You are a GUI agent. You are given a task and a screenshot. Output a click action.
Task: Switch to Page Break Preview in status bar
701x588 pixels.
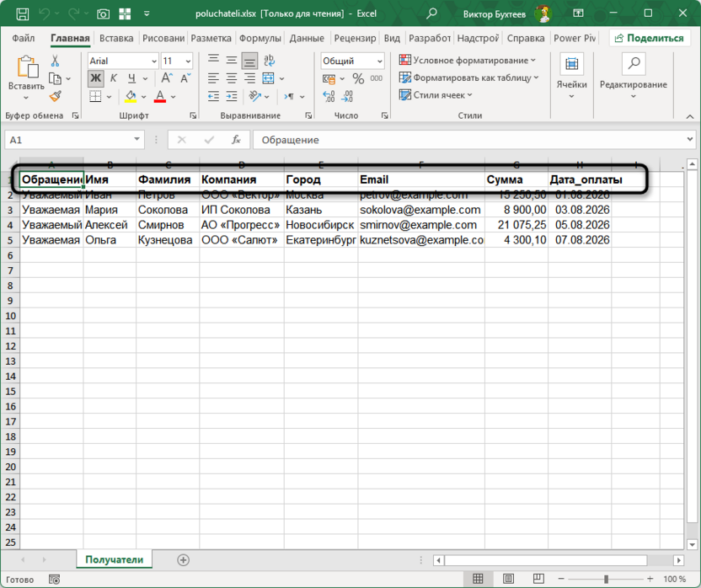pyautogui.click(x=538, y=579)
